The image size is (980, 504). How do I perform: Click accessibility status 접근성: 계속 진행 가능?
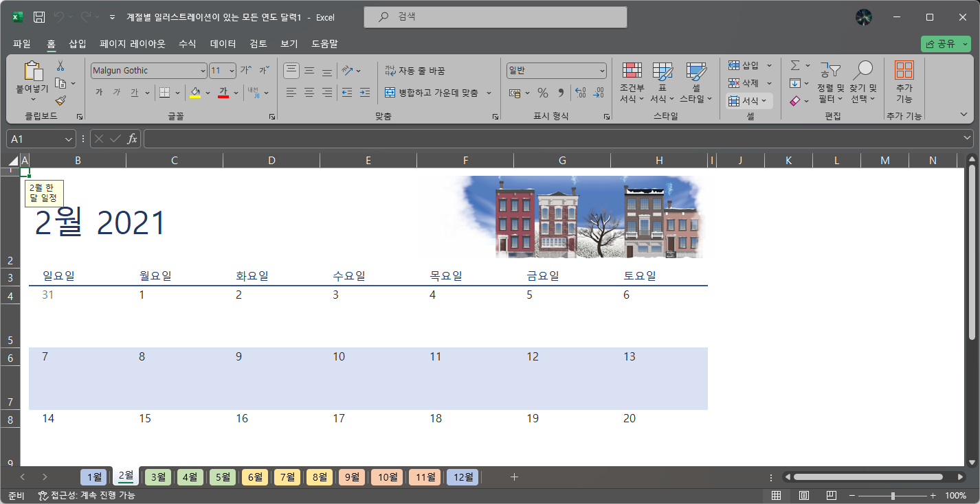[x=87, y=495]
